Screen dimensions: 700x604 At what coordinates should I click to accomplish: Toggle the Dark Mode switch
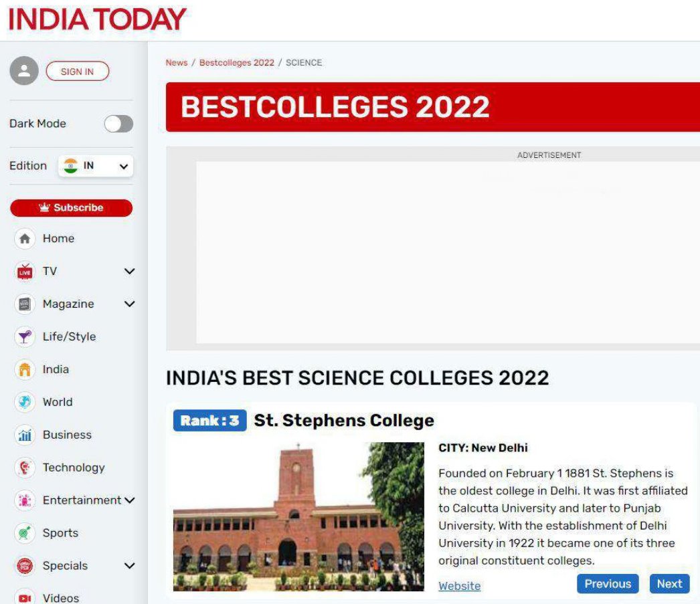point(118,124)
